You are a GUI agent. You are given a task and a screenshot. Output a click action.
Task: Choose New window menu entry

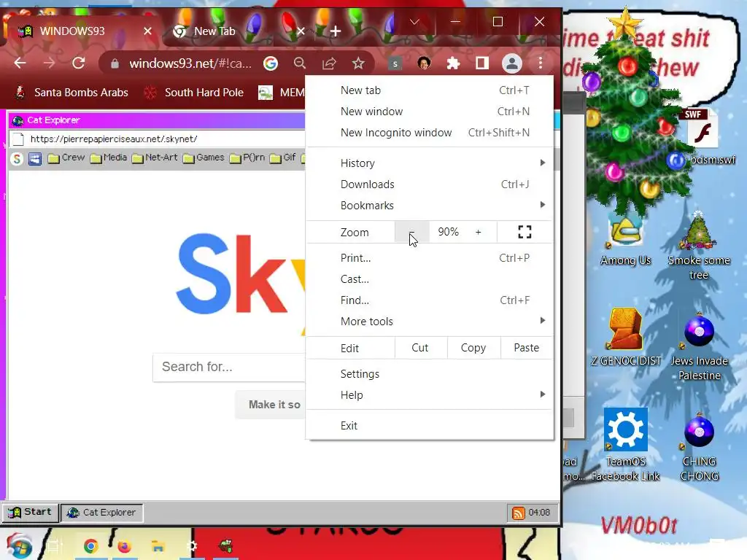pyautogui.click(x=429, y=112)
